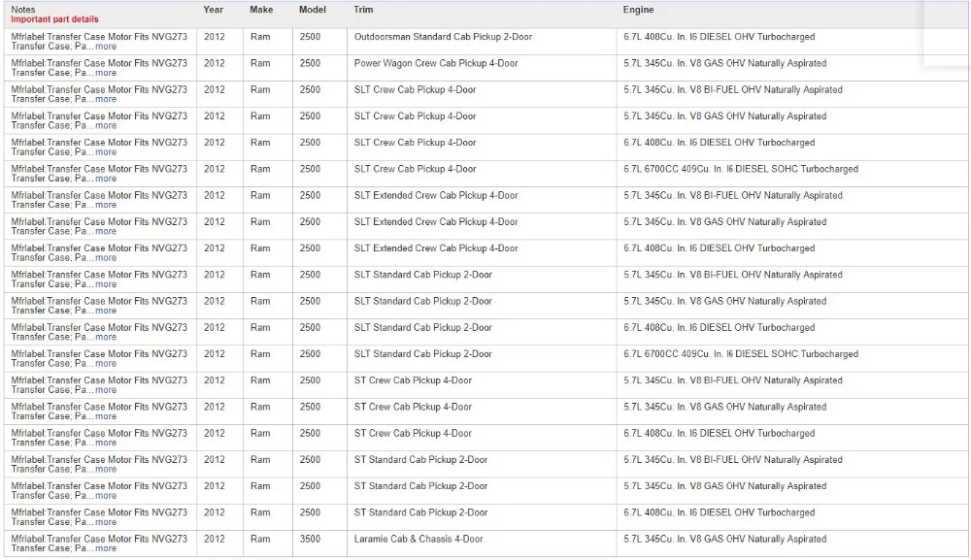The height and width of the screenshot is (560, 971).
Task: Click 'Ram' make cell in Power Wagon row
Action: pyautogui.click(x=260, y=63)
